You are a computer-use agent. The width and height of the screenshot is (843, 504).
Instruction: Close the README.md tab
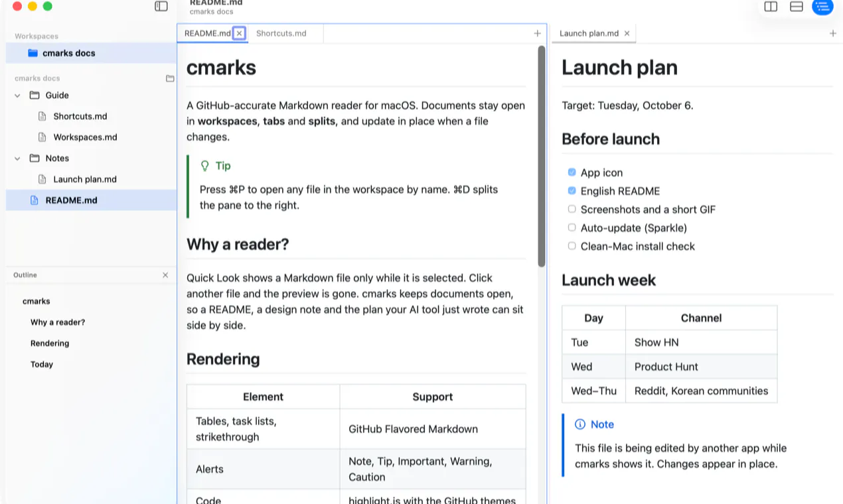click(239, 33)
